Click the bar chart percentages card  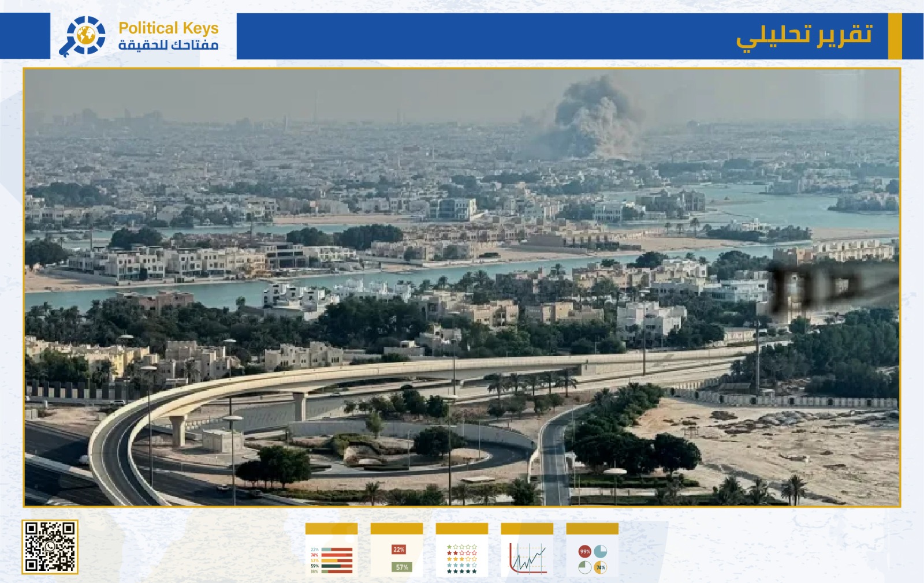coord(331,550)
